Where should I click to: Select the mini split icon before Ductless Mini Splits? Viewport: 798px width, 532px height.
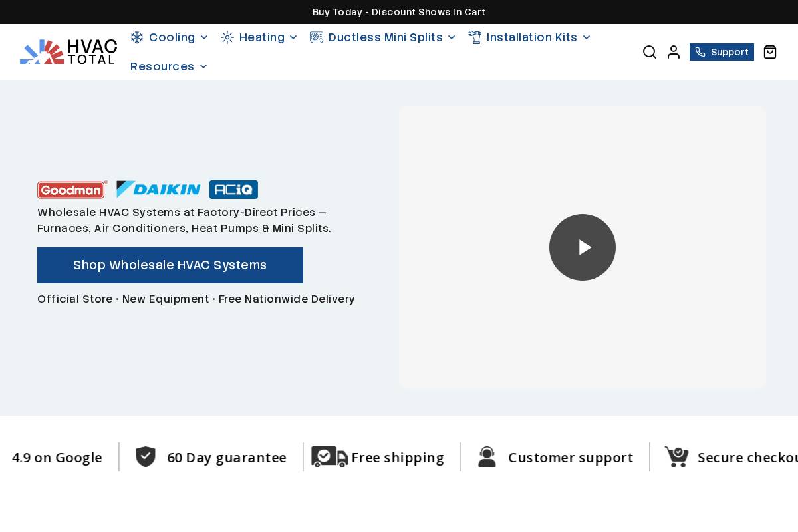click(x=317, y=37)
